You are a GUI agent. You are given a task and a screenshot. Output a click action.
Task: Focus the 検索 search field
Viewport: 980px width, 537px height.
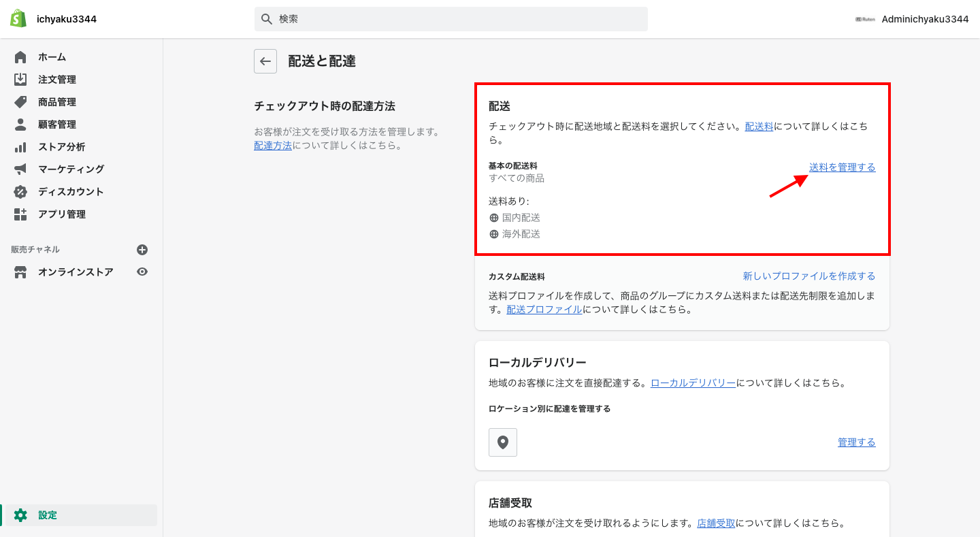click(451, 19)
